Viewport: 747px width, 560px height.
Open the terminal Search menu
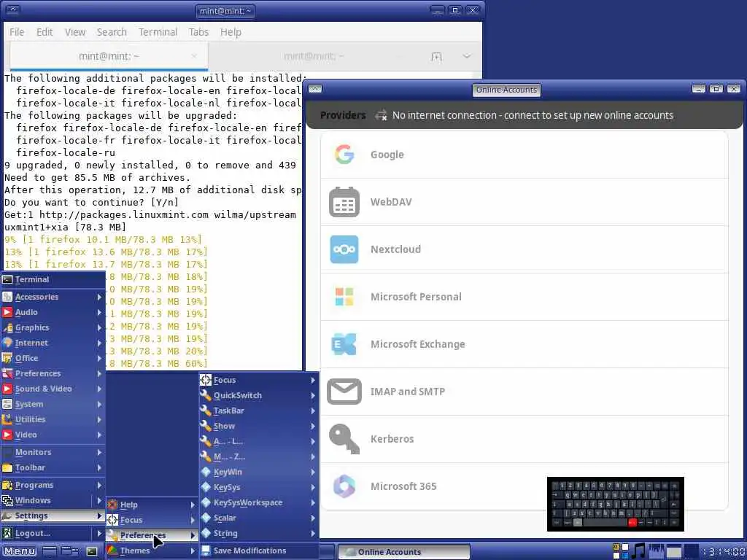point(112,32)
